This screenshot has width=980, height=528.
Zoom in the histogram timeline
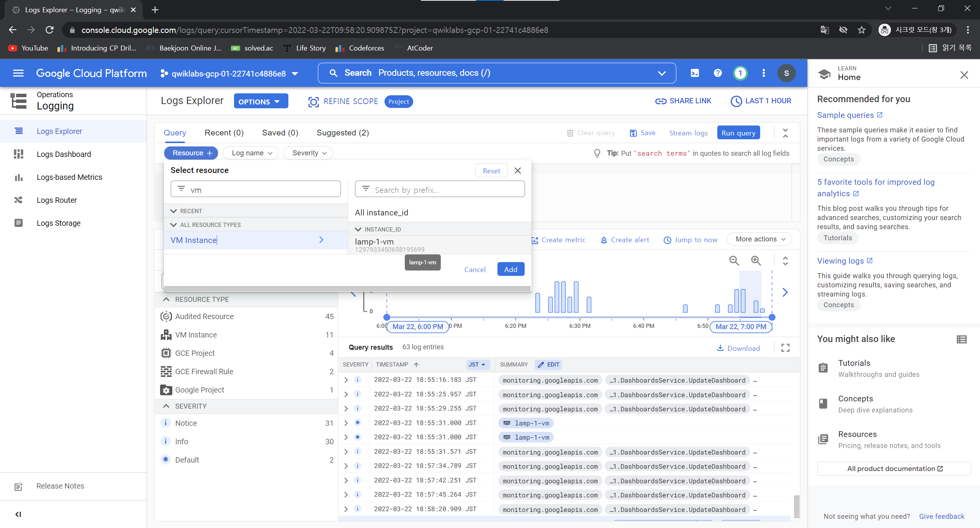756,261
